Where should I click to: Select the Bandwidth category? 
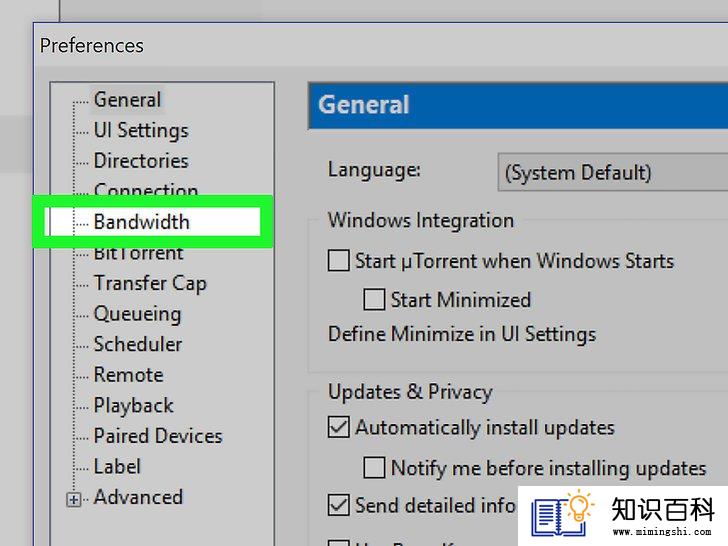[142, 222]
